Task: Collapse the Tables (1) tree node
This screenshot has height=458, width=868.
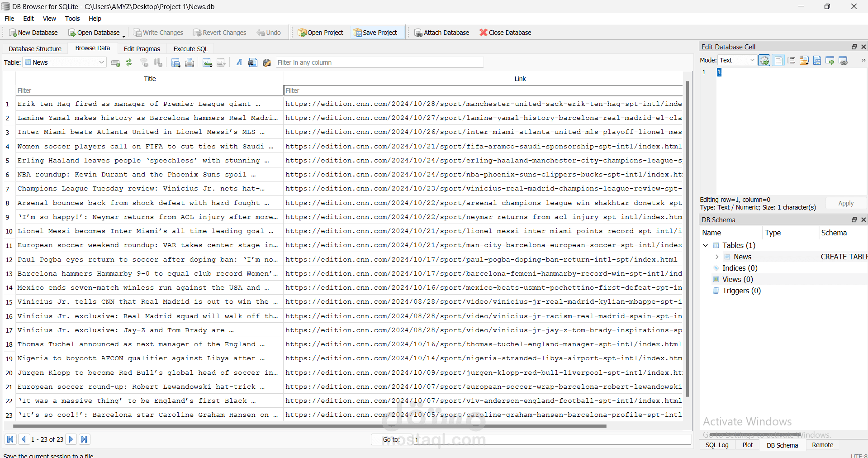Action: (706, 245)
